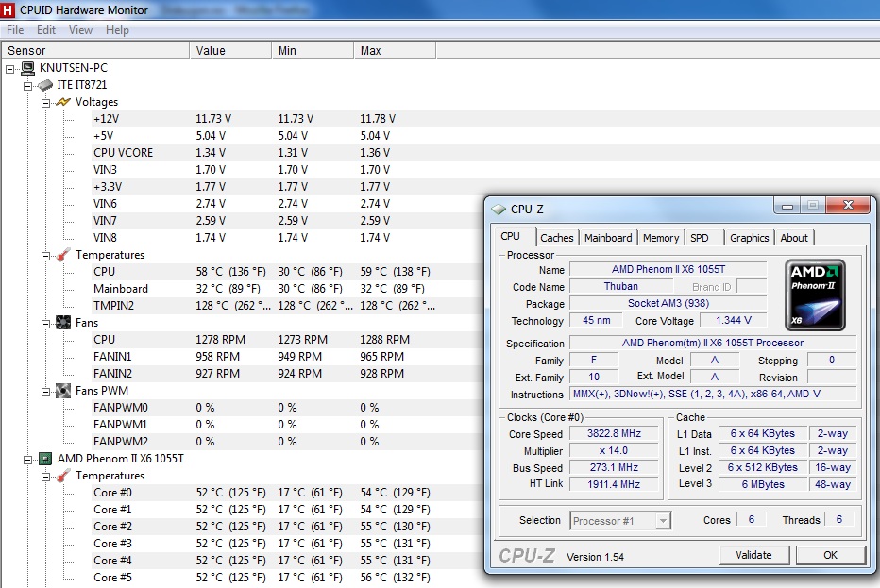This screenshot has height=588, width=880.
Task: Open the View menu
Action: [x=80, y=30]
